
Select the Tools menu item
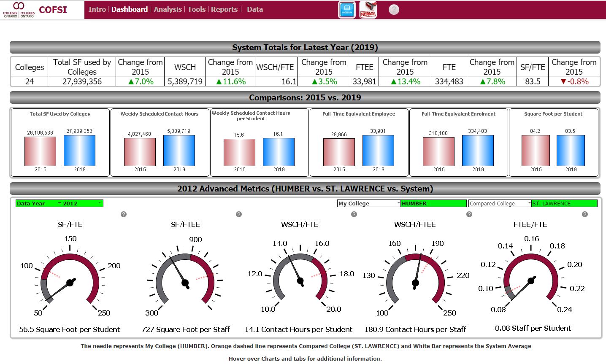pyautogui.click(x=197, y=9)
